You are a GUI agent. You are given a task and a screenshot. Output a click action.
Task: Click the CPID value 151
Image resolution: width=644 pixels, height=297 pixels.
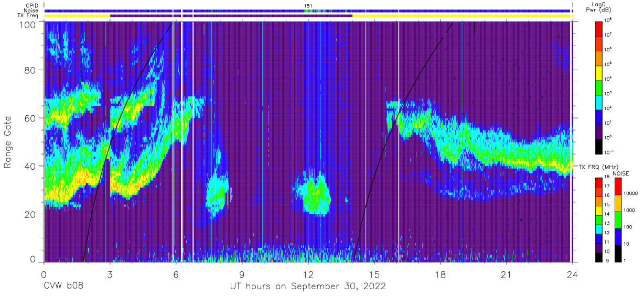[308, 6]
